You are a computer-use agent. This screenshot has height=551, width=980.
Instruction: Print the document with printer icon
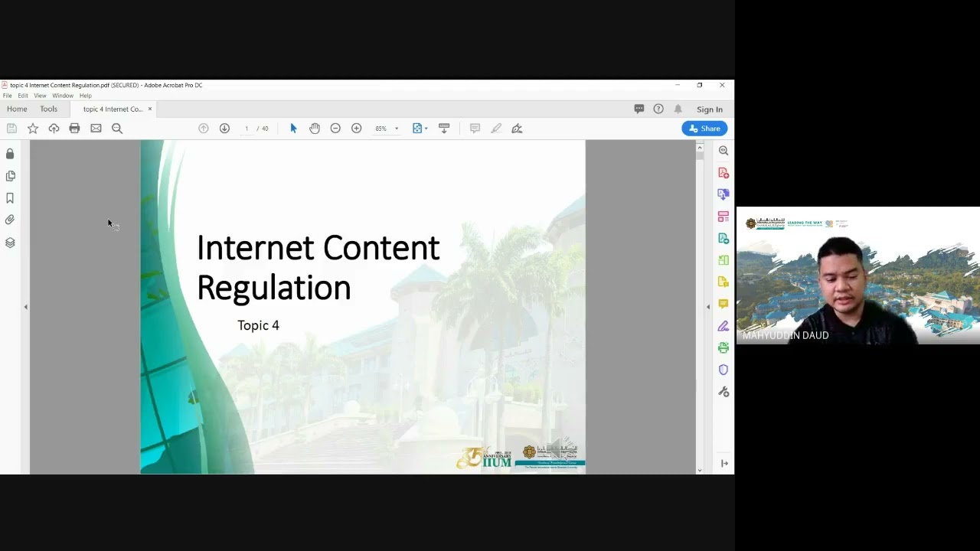[x=74, y=129]
